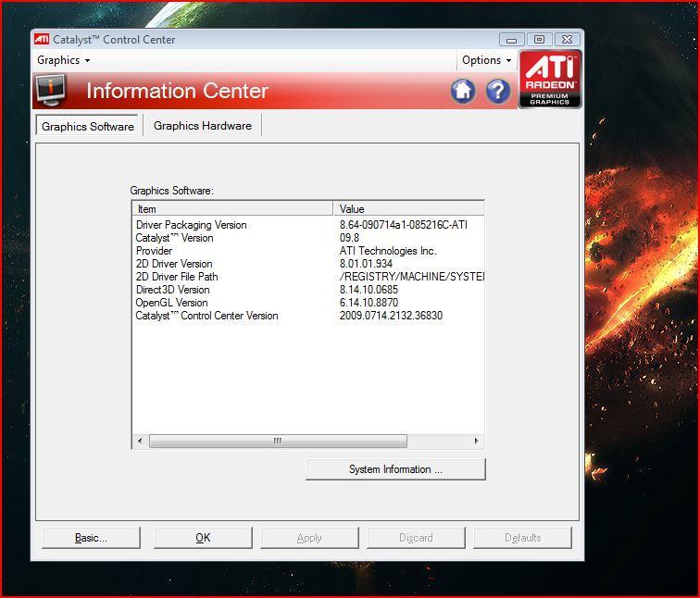Click the right arrow of the horizontal scrollbar

coord(476,441)
